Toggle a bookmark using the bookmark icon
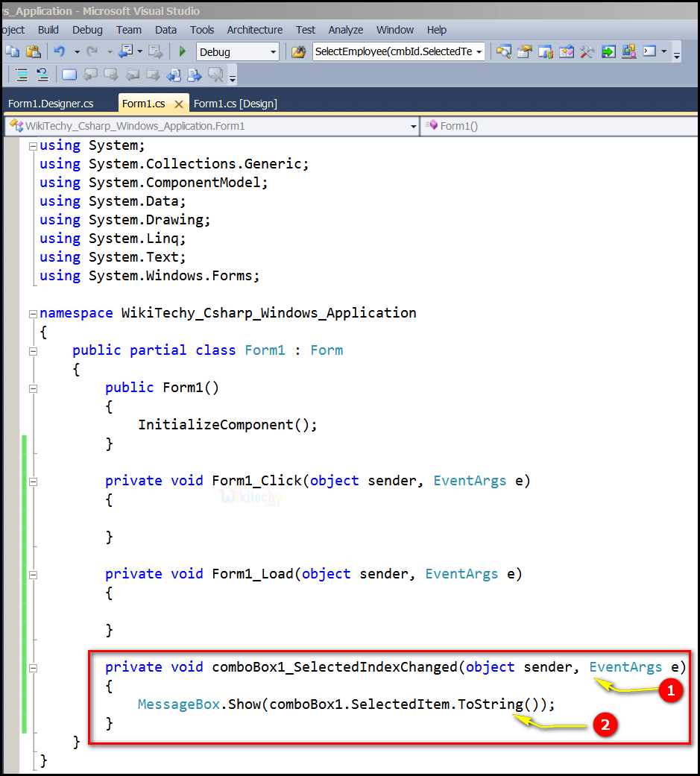The height and width of the screenshot is (776, 700). pos(69,75)
